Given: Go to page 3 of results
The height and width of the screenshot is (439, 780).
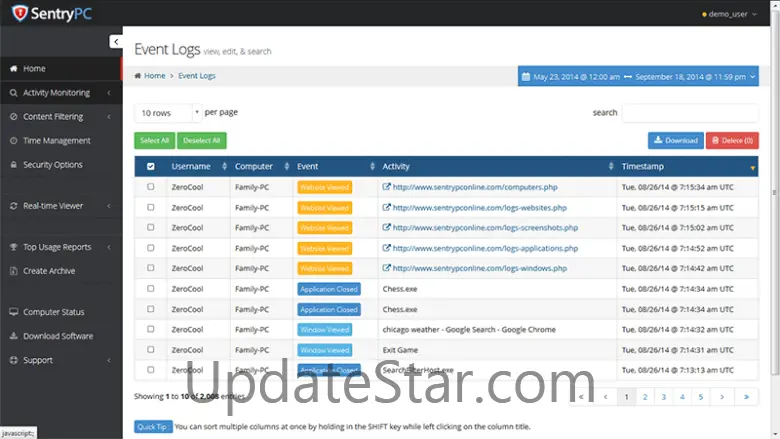Looking at the screenshot, I should (664, 397).
